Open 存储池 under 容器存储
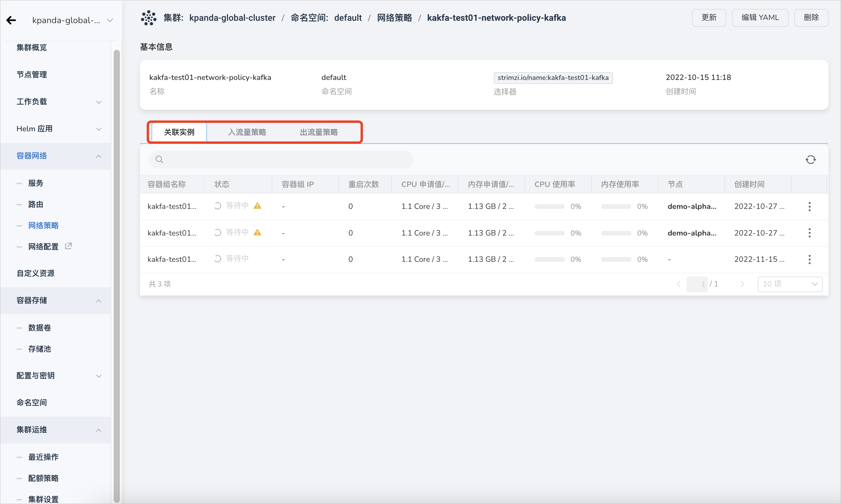This screenshot has width=841, height=504. [x=40, y=349]
